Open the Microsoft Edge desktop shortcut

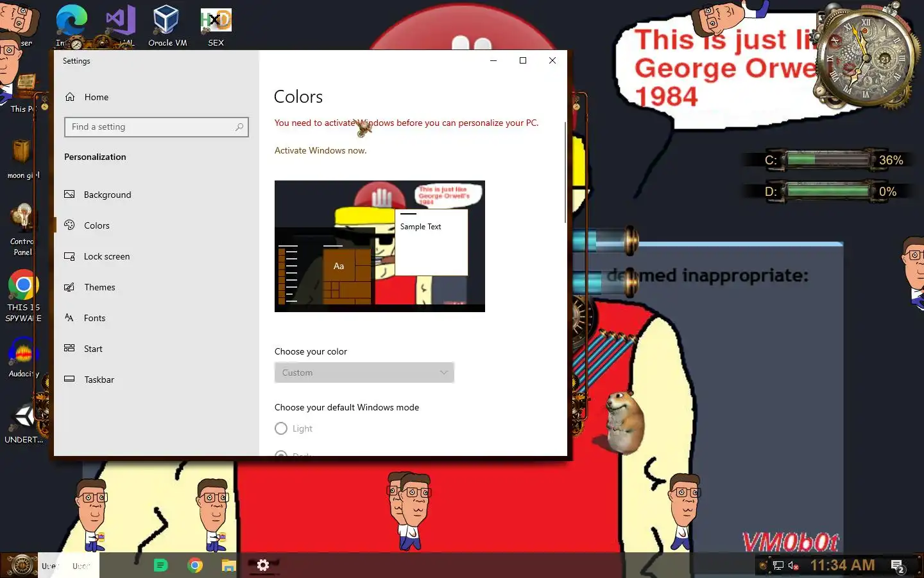71,26
